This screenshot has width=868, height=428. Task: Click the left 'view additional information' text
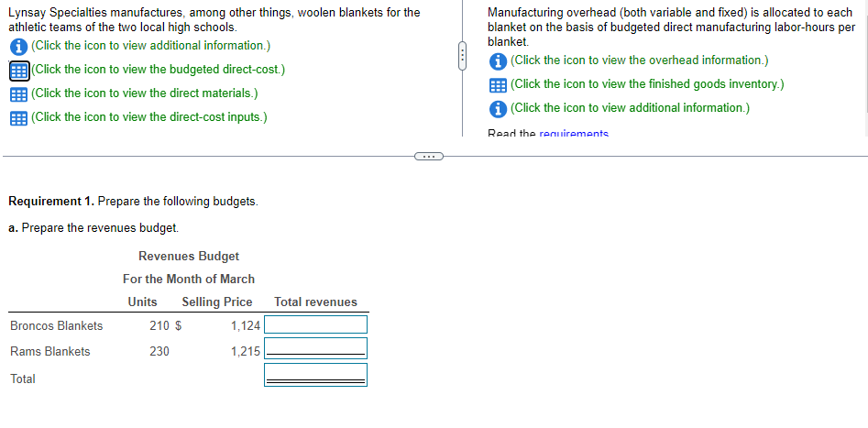[x=150, y=46]
